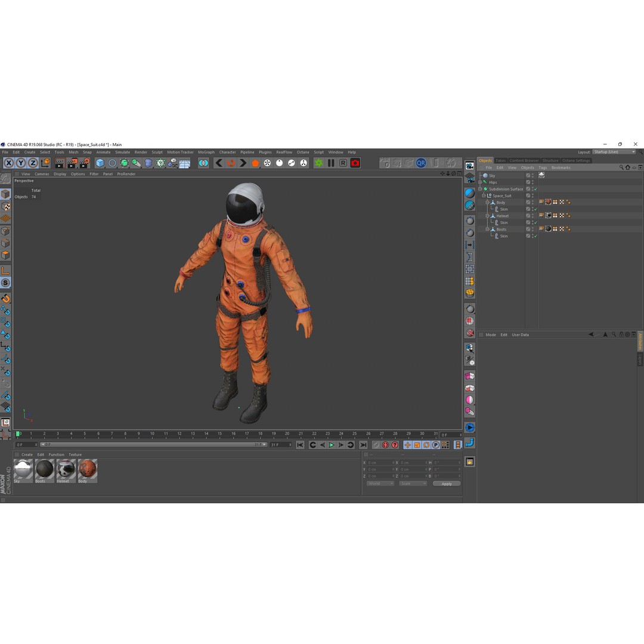Open the MoGraph menu
This screenshot has height=644, width=644.
click(206, 153)
